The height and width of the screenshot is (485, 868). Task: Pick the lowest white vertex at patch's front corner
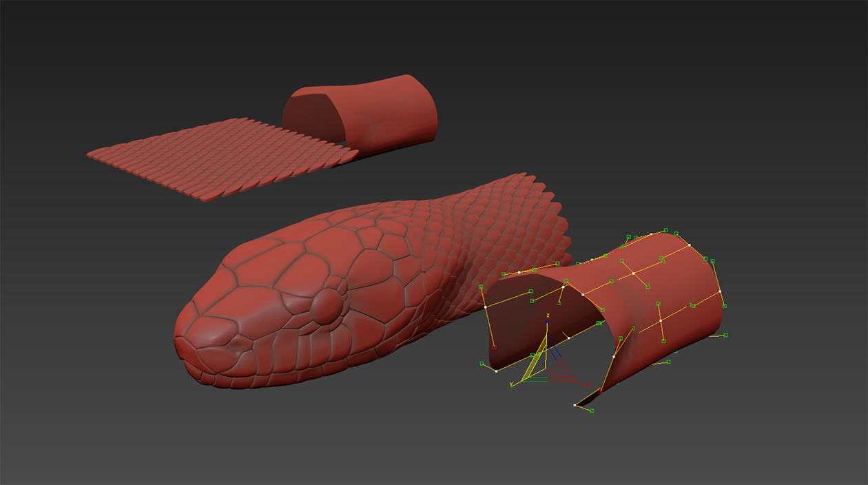(x=575, y=405)
